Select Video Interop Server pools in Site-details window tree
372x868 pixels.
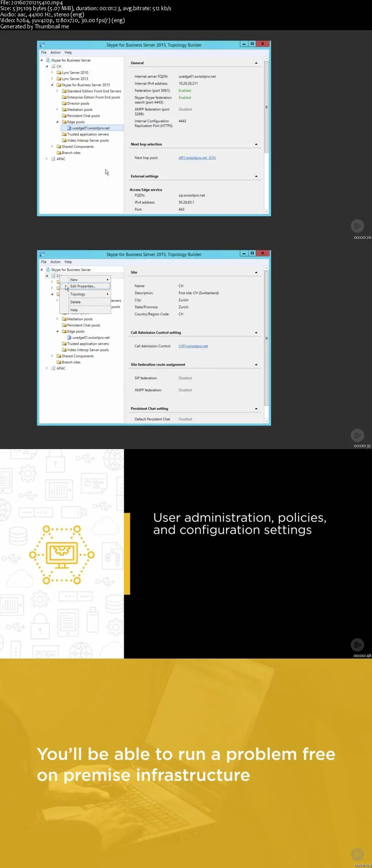point(88,350)
